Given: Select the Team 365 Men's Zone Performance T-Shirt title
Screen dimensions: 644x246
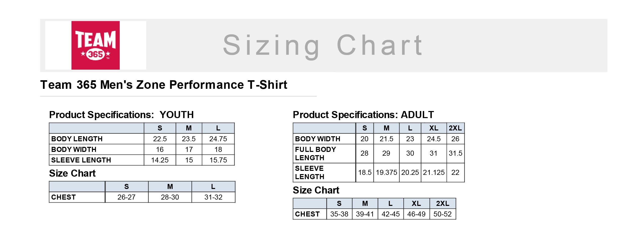Looking at the screenshot, I should (164, 85).
